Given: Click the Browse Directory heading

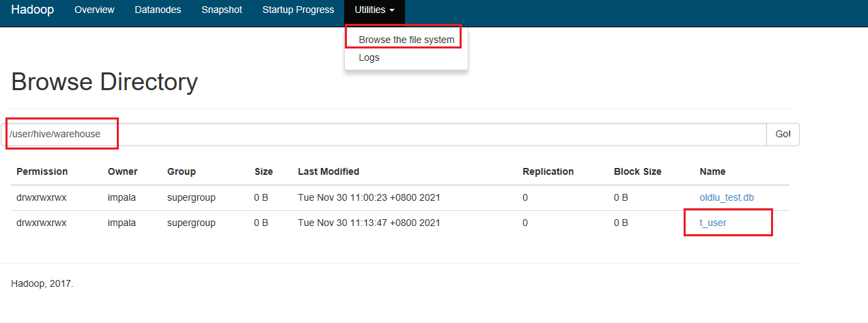Looking at the screenshot, I should (104, 82).
